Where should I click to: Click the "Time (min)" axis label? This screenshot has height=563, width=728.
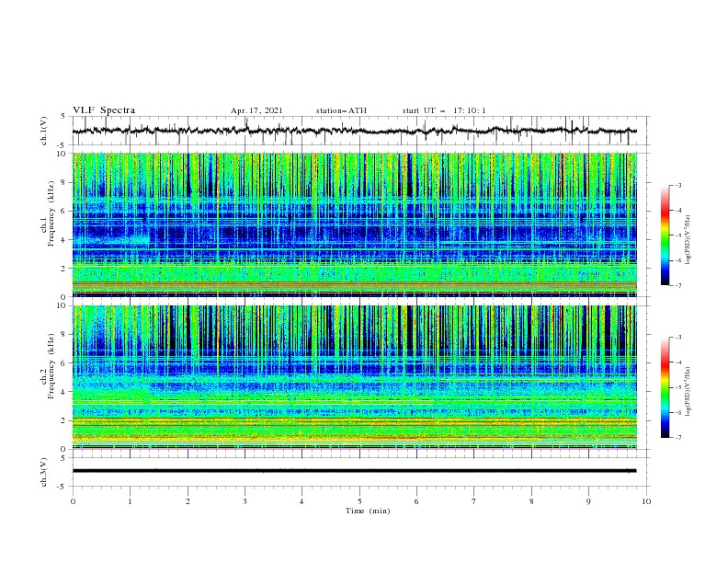pos(368,511)
